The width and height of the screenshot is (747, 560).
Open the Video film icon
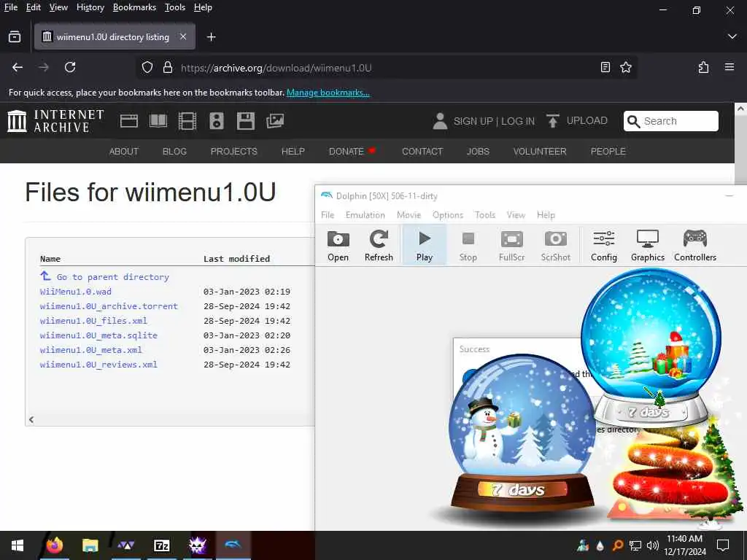click(187, 121)
